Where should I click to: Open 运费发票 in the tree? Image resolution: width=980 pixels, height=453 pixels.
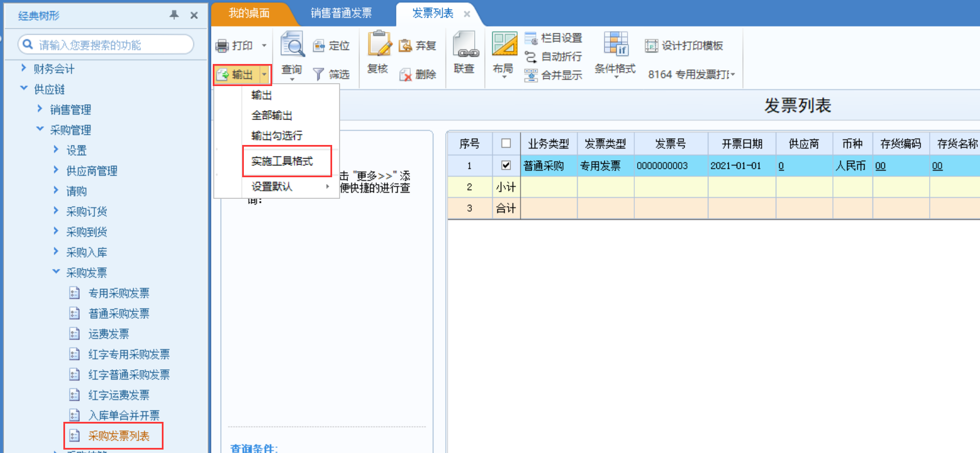click(x=109, y=334)
